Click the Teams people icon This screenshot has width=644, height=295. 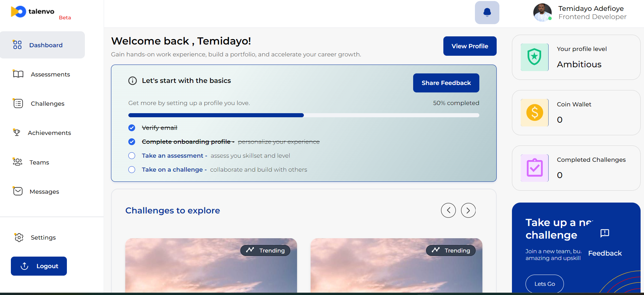pyautogui.click(x=17, y=162)
